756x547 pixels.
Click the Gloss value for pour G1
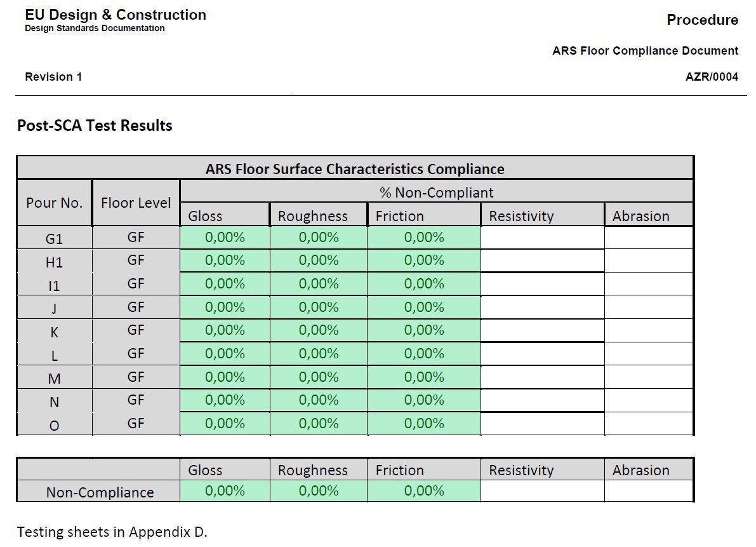pyautogui.click(x=225, y=238)
